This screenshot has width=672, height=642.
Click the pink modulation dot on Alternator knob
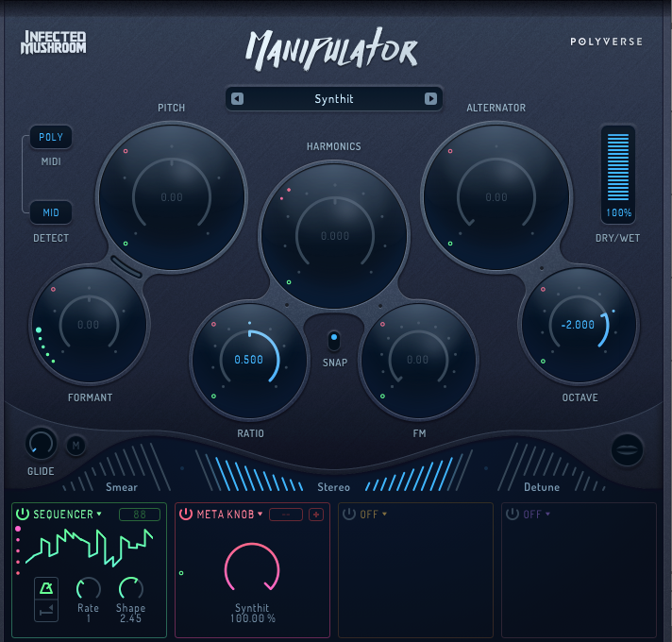pyautogui.click(x=450, y=151)
